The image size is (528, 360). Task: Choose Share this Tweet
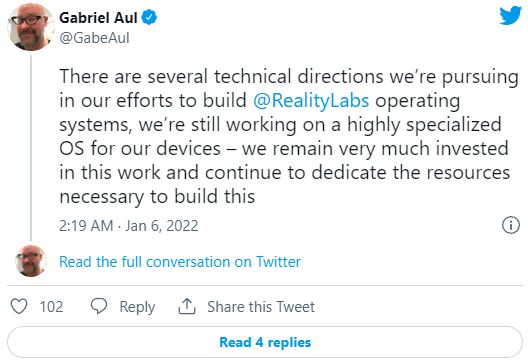coord(261,306)
